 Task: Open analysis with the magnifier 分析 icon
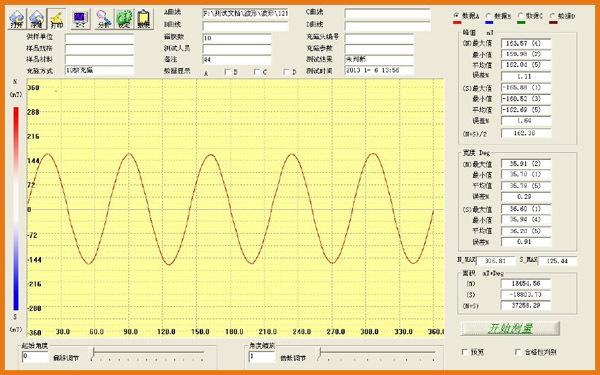[x=103, y=19]
